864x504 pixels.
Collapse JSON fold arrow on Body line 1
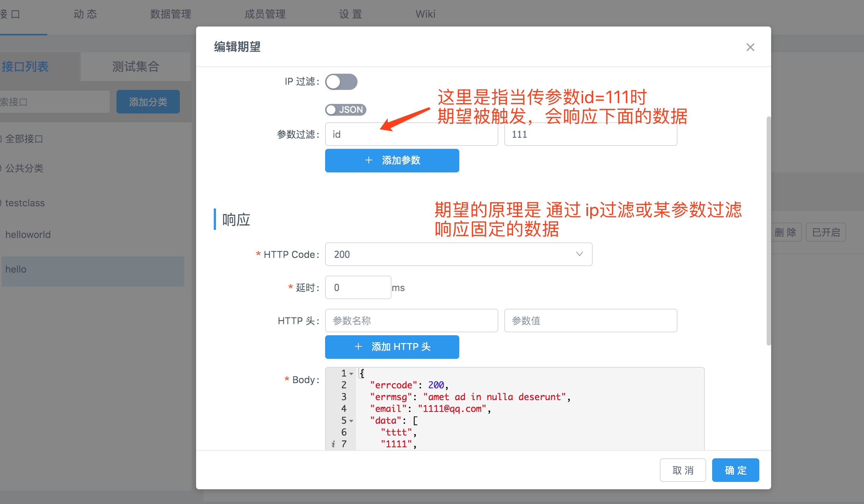(352, 374)
